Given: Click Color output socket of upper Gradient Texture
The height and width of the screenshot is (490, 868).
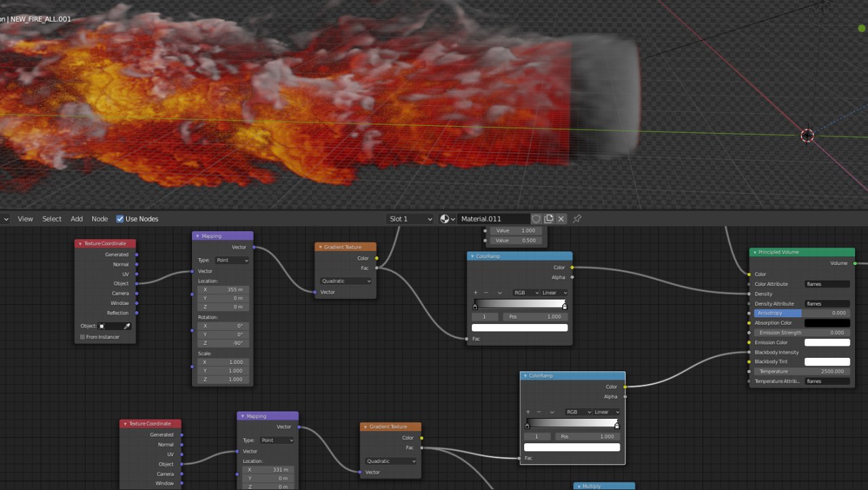Looking at the screenshot, I should click(376, 258).
